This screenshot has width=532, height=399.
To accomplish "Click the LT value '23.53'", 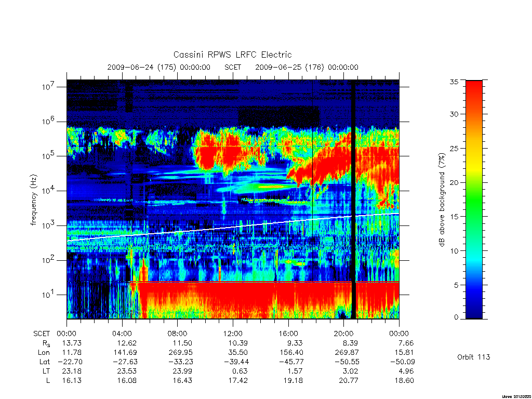I will click(127, 371).
